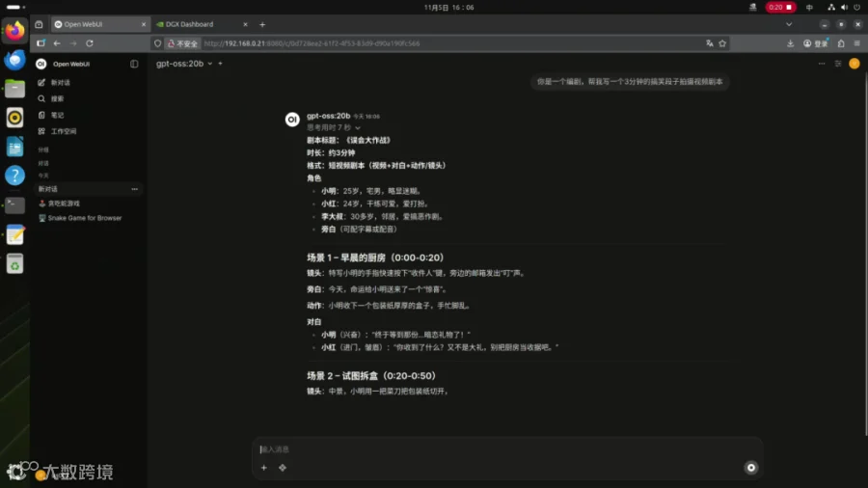This screenshot has width=868, height=488.
Task: Open the Text Editor in the dock
Action: click(x=14, y=234)
